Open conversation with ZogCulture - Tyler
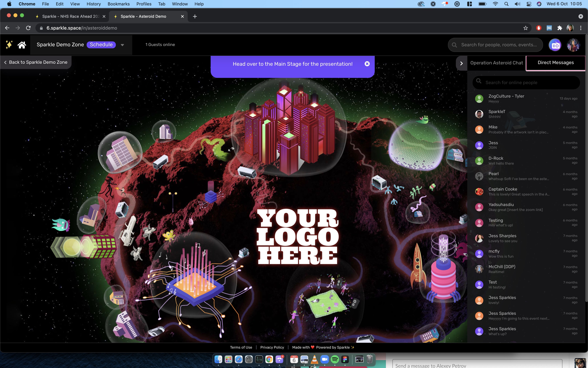This screenshot has height=368, width=588. (526, 99)
